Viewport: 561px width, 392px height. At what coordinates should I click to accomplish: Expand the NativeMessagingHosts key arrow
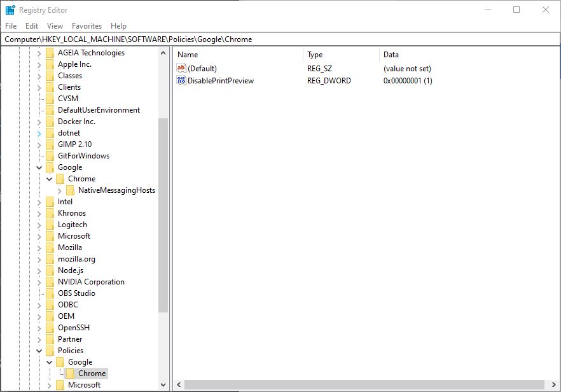point(60,190)
